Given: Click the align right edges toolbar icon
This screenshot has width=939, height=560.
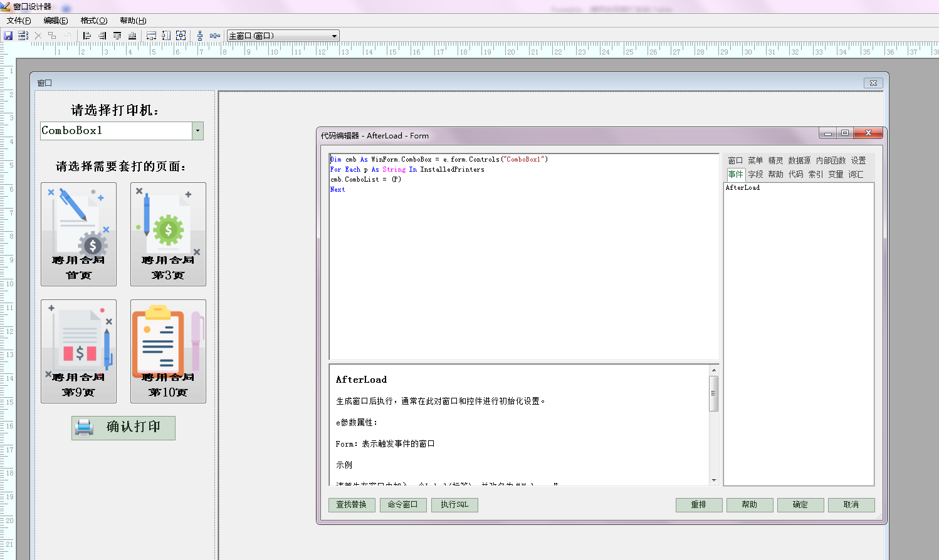Looking at the screenshot, I should pyautogui.click(x=102, y=36).
